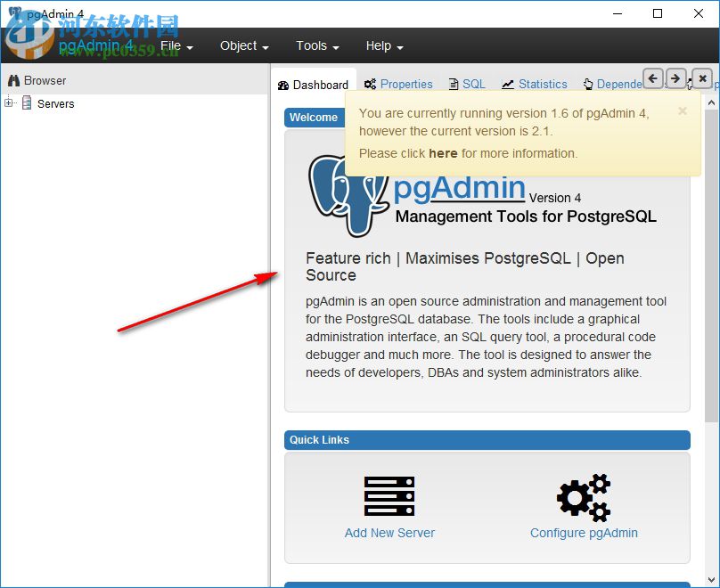
Task: Click the document icon on the SQL tab
Action: [x=453, y=83]
